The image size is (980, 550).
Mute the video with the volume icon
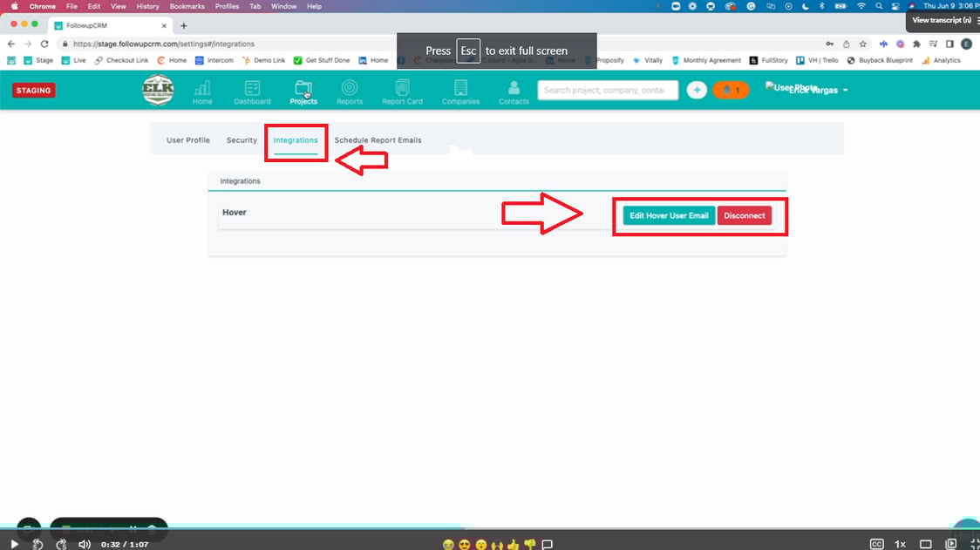pos(84,543)
